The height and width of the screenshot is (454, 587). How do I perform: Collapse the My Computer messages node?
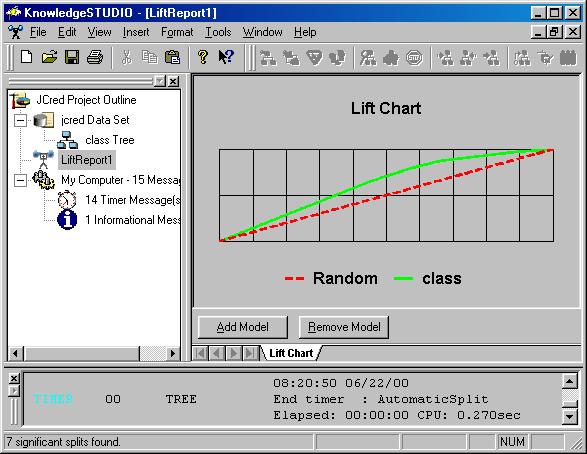click(21, 181)
